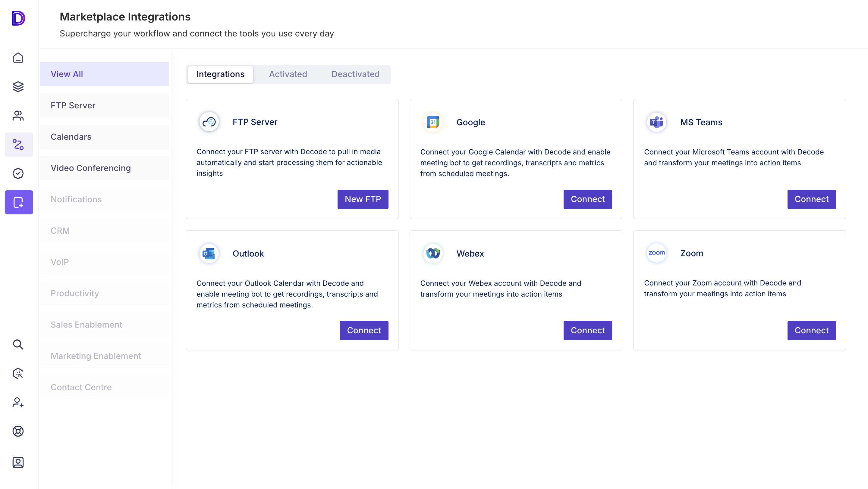Click the add user sidebar icon
Screen dimensions: 868x489
[18, 403]
